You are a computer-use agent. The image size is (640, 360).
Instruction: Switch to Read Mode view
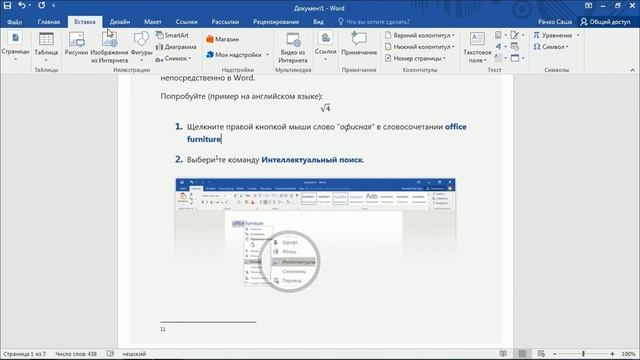[503, 353]
